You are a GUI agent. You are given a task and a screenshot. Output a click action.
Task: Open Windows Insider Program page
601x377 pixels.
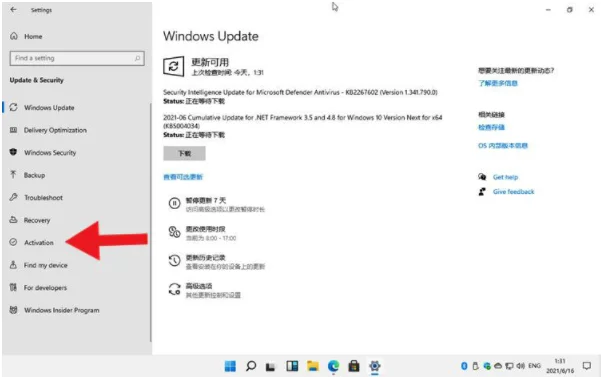[61, 310]
